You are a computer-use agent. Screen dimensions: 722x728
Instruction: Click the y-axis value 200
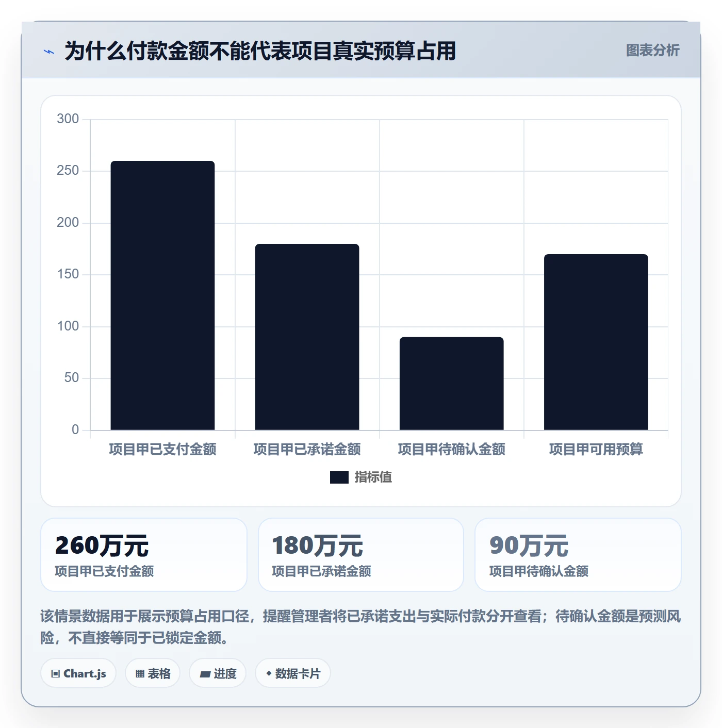point(68,223)
